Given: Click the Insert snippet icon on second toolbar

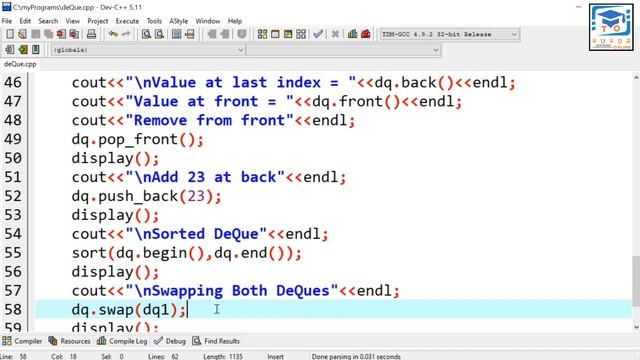Looking at the screenshot, I should [x=10, y=50].
